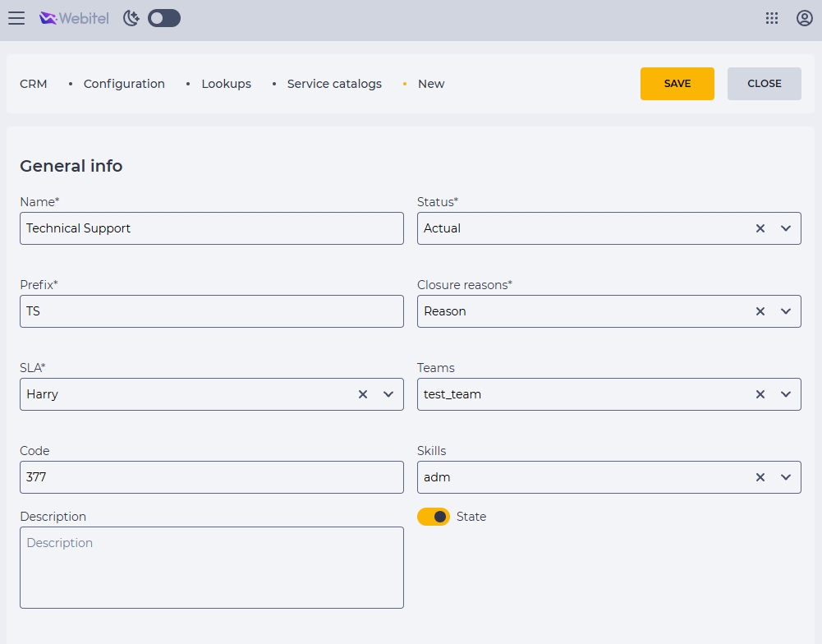Viewport: 822px width, 644px height.
Task: Open the applications grid menu
Action: (772, 18)
